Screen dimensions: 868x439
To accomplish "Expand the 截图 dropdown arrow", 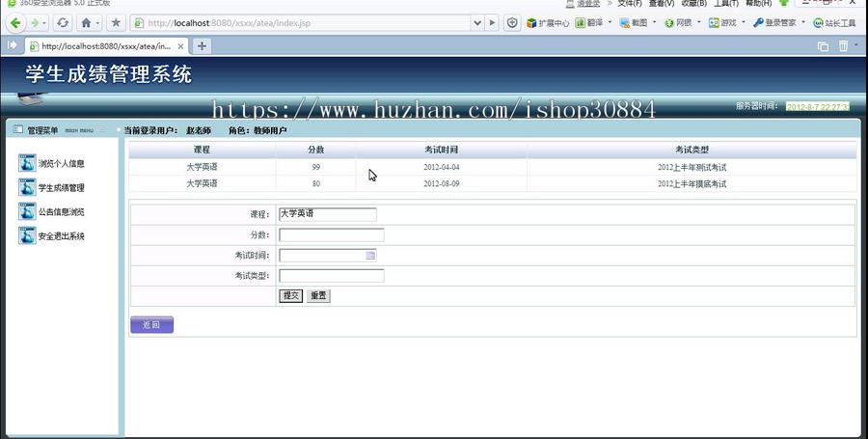I will tap(654, 23).
